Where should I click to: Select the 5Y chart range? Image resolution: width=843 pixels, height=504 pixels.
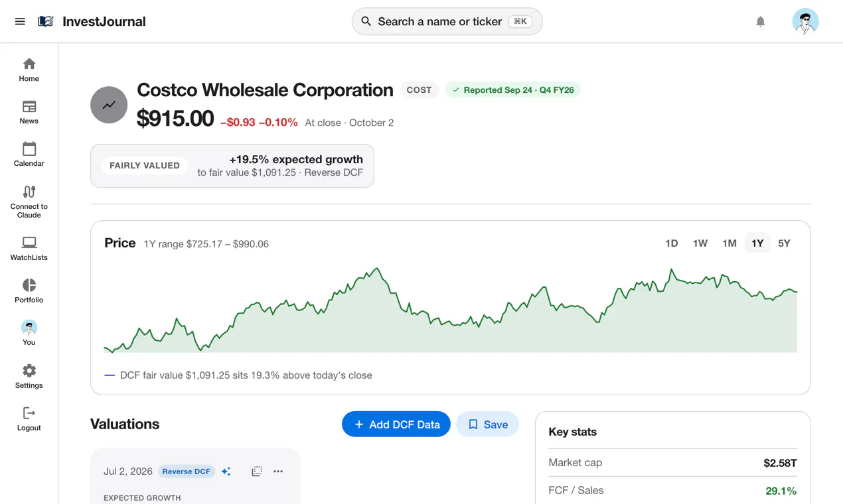click(x=784, y=243)
